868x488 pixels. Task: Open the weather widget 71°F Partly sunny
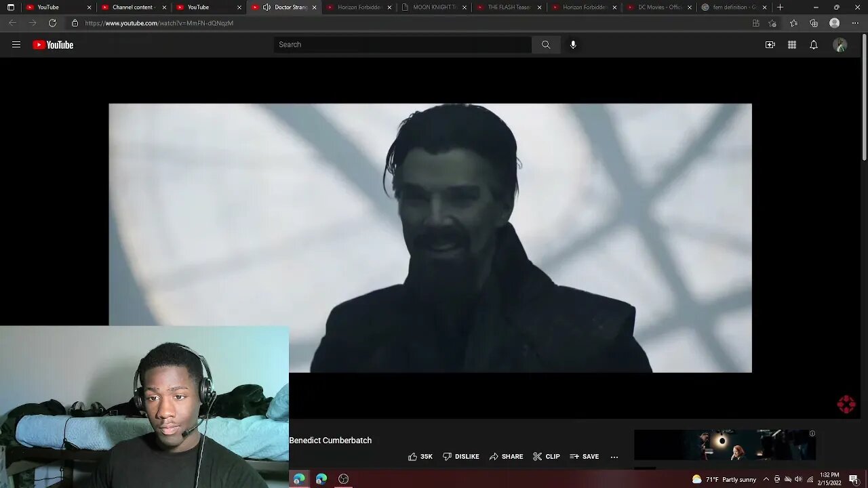(x=724, y=479)
